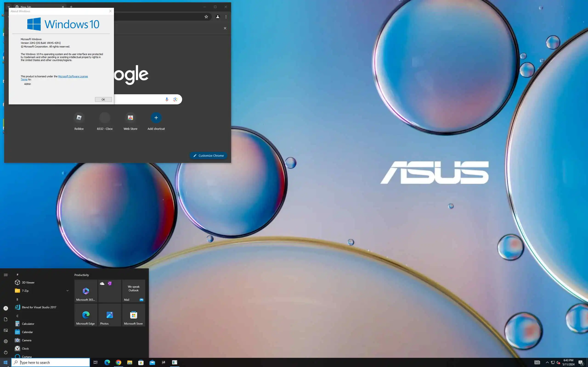The height and width of the screenshot is (367, 588).
Task: Open File Explorer from the taskbar
Action: (x=130, y=362)
